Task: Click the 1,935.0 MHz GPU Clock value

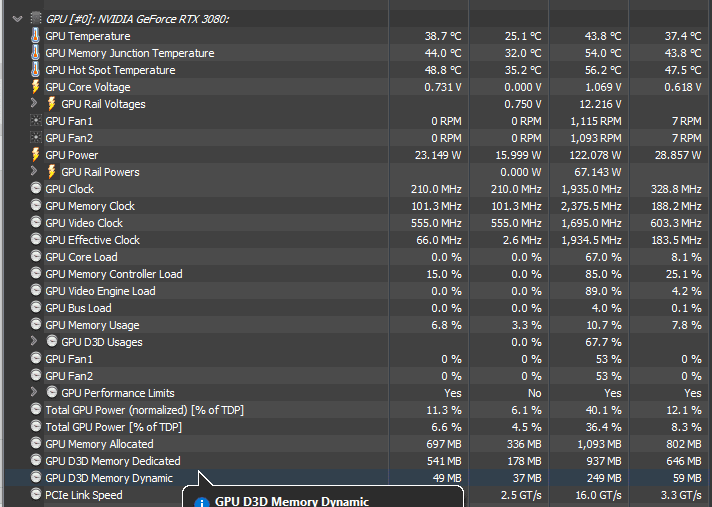Action: tap(591, 189)
